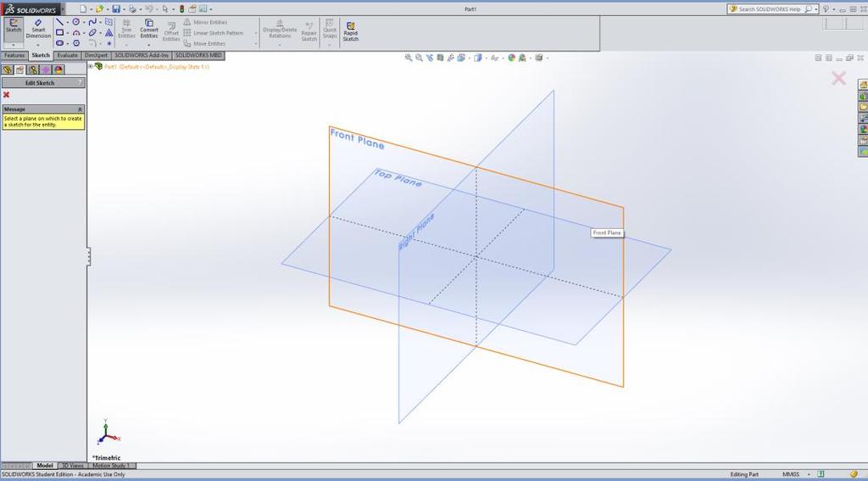The image size is (868, 481).
Task: Click Display/Delete Relations tool
Action: pyautogui.click(x=280, y=30)
